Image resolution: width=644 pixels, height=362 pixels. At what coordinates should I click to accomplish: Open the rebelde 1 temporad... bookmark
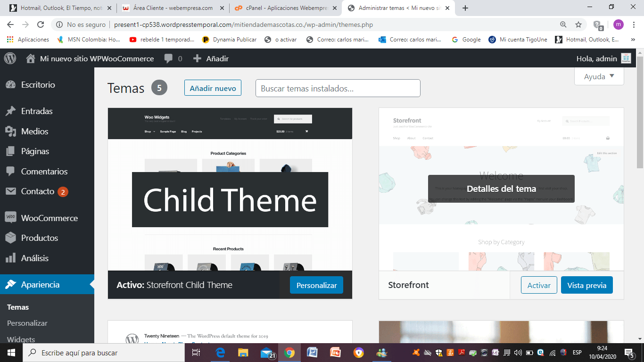(x=162, y=40)
